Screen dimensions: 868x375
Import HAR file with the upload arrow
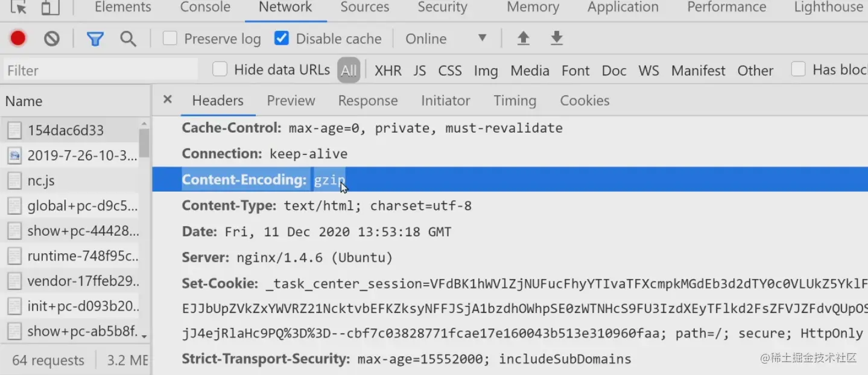tap(524, 39)
